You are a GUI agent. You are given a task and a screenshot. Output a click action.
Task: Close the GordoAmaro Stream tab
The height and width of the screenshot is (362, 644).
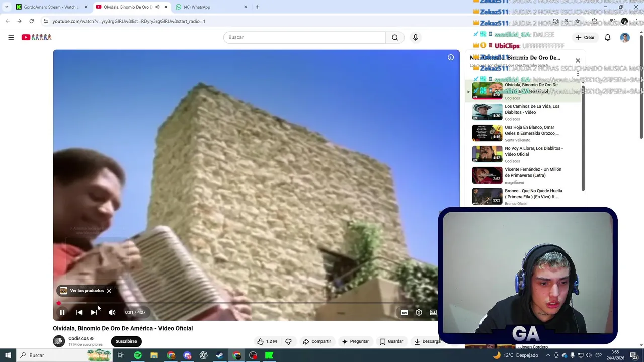86,7
